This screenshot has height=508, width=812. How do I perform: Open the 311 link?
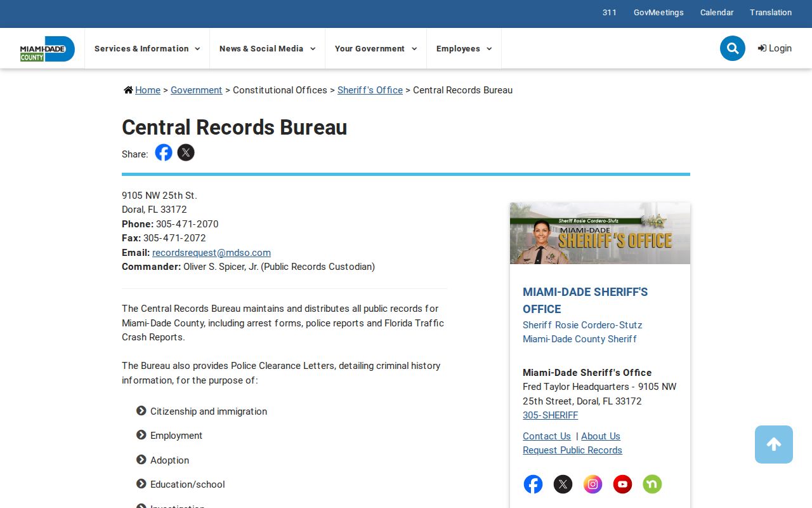[x=610, y=13]
